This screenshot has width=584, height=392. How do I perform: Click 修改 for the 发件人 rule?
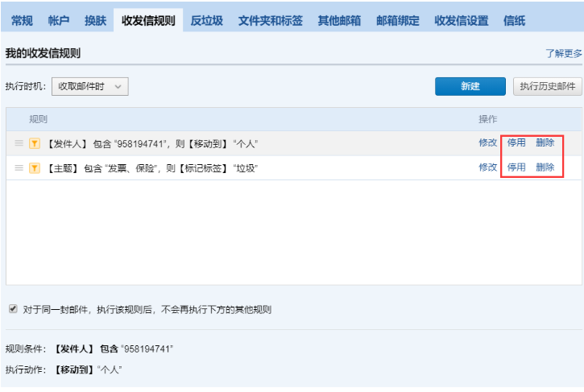pos(487,143)
